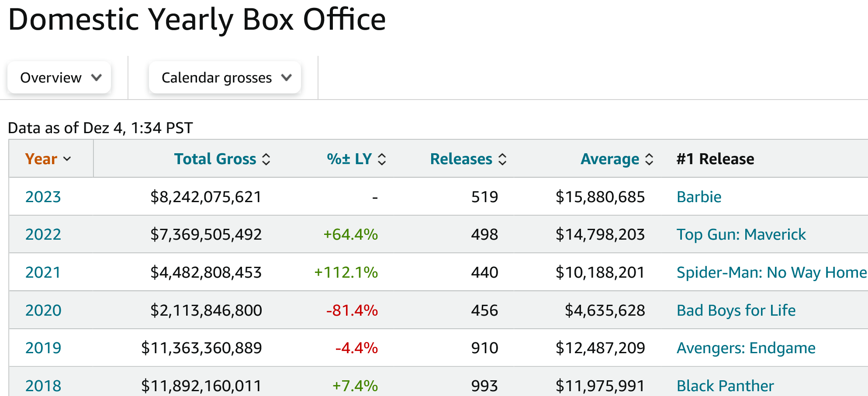Click the Releases sort arrows icon
868x396 pixels.
coord(502,159)
